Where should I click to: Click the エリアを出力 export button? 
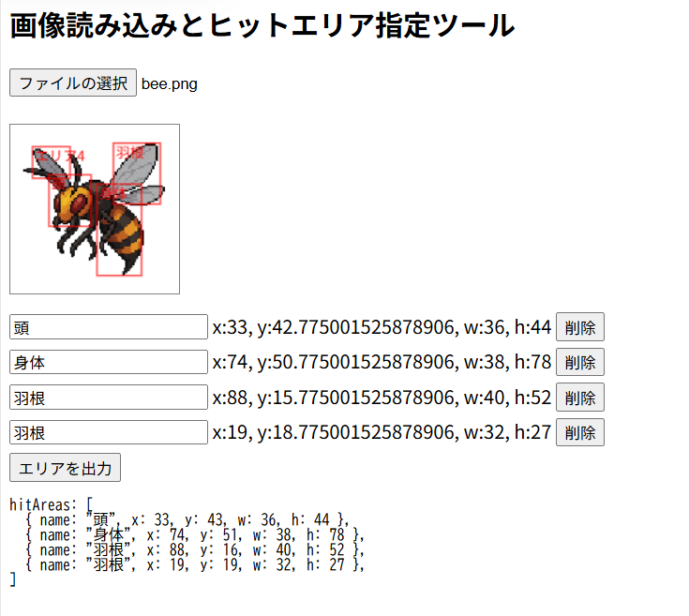click(x=65, y=467)
